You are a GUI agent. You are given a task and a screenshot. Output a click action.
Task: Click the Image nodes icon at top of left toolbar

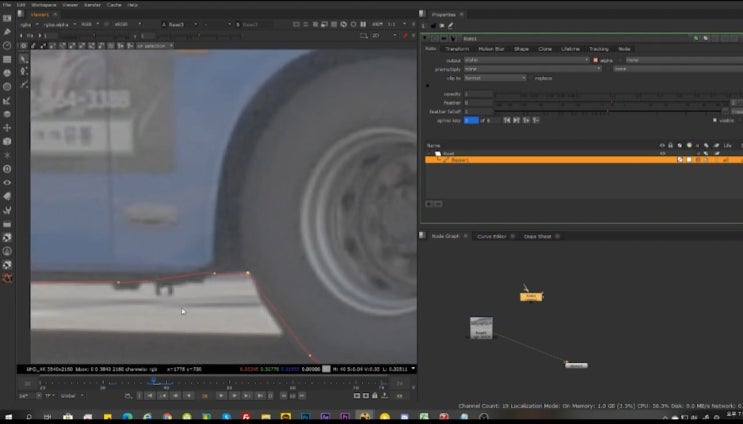tap(7, 20)
